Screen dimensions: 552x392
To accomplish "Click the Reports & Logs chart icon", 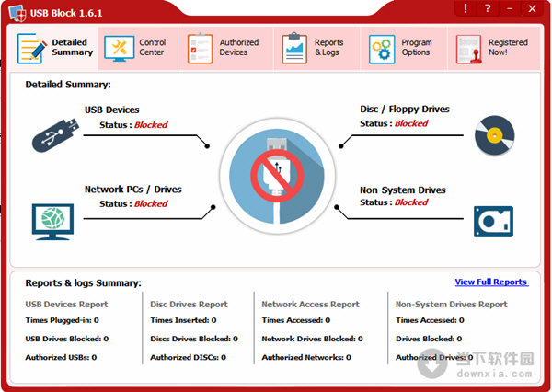I will coord(294,48).
